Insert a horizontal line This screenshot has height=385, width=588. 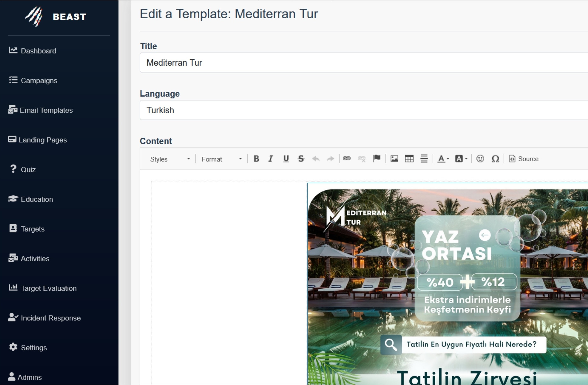pos(424,159)
